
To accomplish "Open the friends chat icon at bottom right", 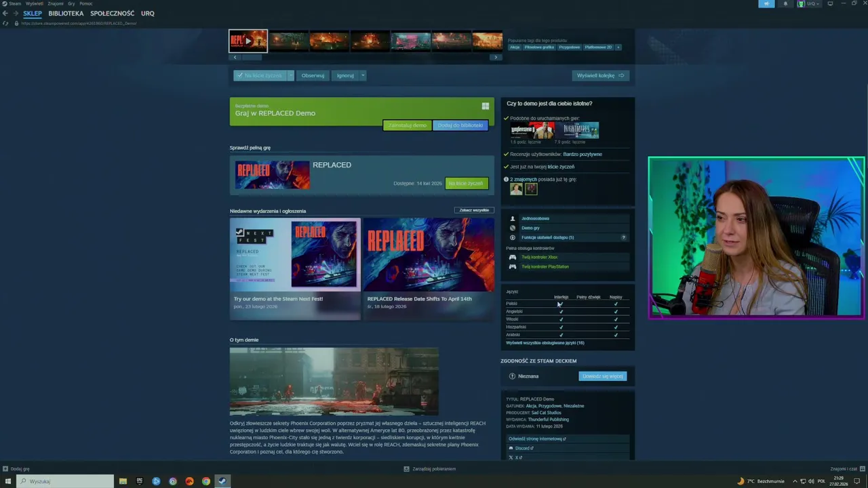I will pos(863,468).
